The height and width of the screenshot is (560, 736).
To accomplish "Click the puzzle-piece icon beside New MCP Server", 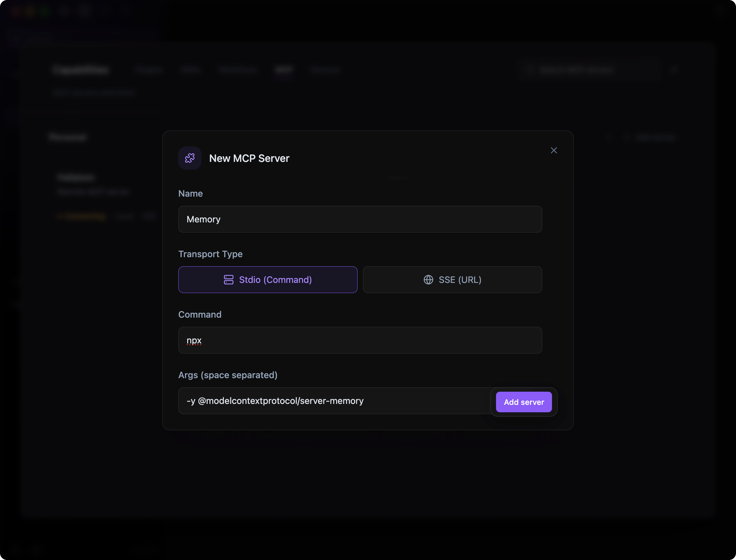I will click(x=189, y=158).
